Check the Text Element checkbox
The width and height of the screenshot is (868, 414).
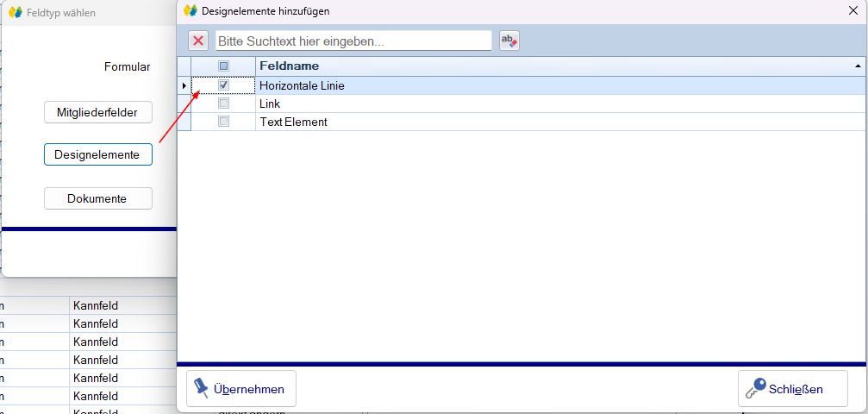(x=223, y=122)
